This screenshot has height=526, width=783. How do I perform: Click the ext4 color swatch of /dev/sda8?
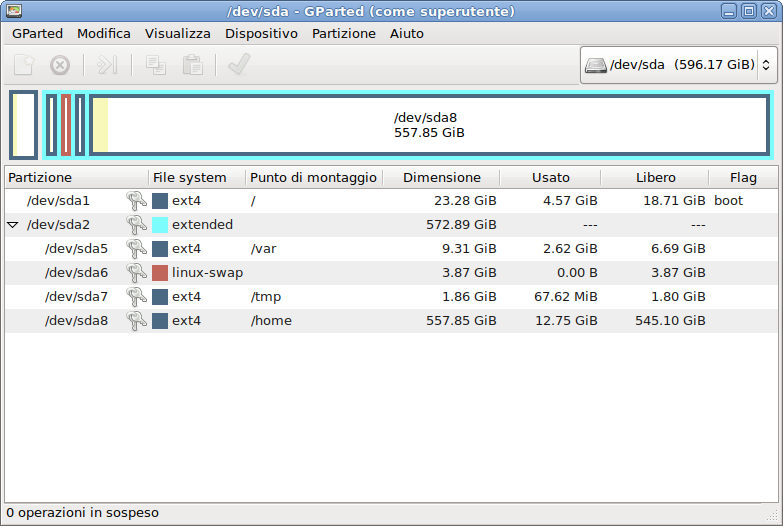[x=160, y=321]
